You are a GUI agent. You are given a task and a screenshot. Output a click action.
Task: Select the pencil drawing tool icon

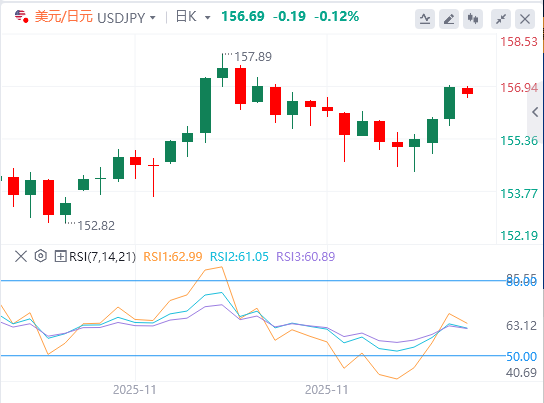click(449, 19)
